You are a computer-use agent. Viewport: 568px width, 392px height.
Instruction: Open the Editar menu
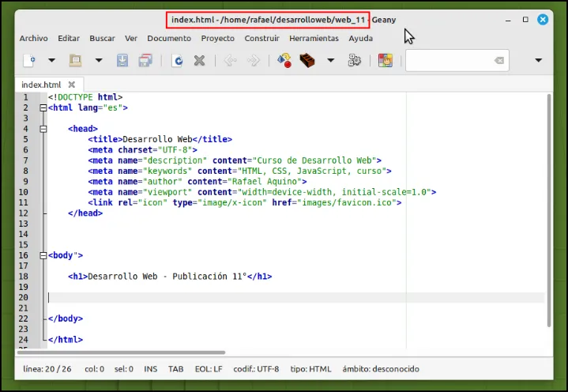point(69,38)
